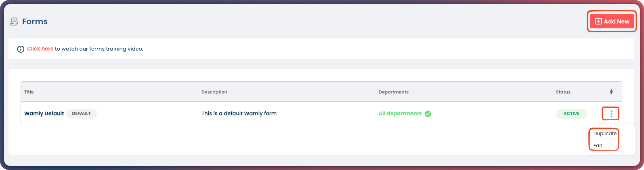Click the Departments column header
This screenshot has width=644, height=170.
pyautogui.click(x=393, y=92)
